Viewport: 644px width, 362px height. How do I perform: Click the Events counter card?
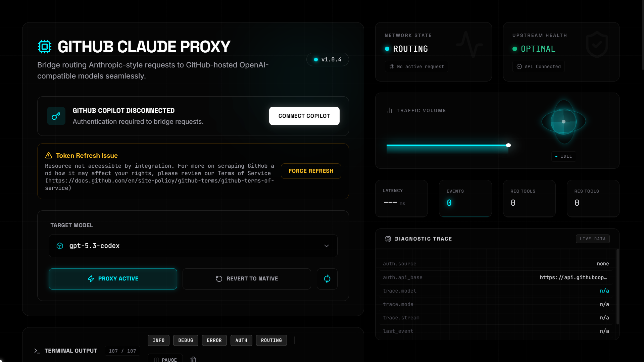465,198
